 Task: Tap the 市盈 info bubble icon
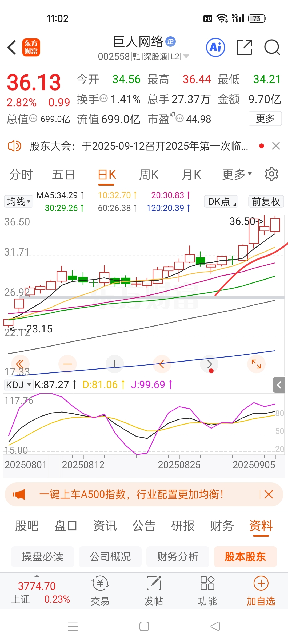180,118
